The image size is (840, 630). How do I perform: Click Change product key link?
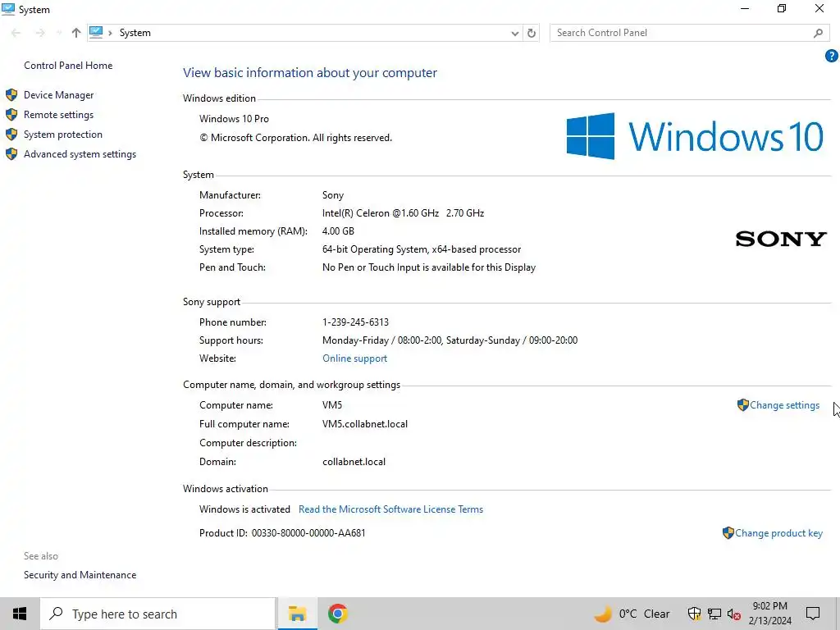[778, 533]
